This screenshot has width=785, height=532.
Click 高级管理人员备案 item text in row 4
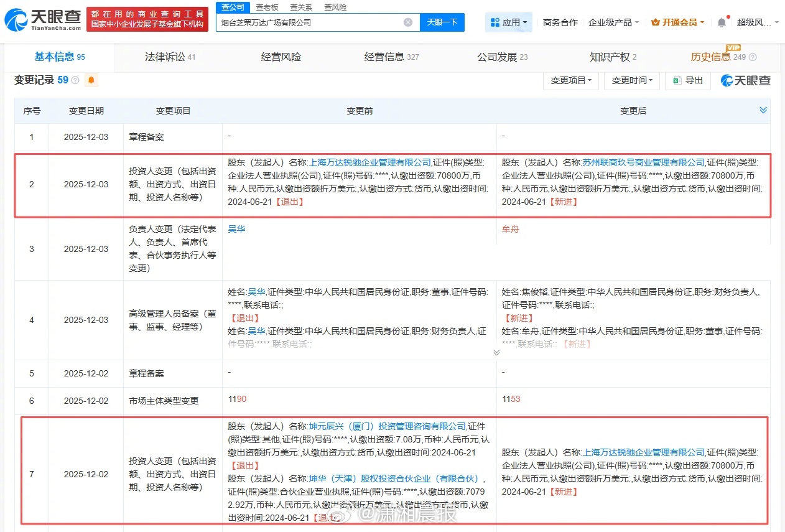(x=172, y=320)
